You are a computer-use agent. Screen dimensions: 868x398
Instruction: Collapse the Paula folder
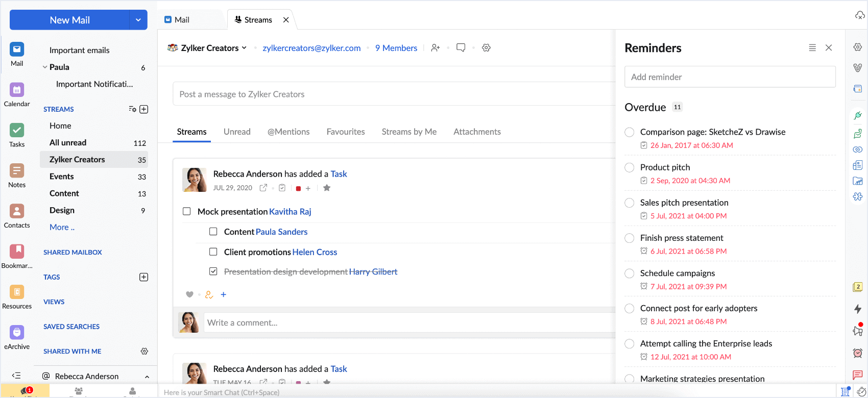pyautogui.click(x=45, y=67)
